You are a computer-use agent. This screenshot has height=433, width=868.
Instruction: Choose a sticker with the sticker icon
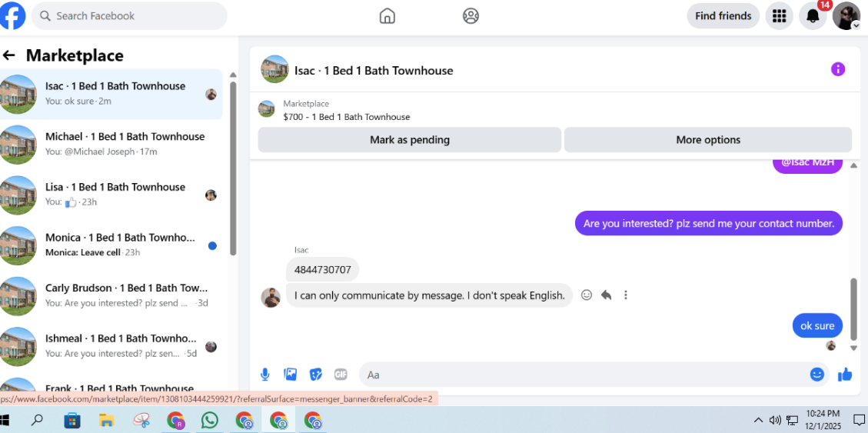315,375
